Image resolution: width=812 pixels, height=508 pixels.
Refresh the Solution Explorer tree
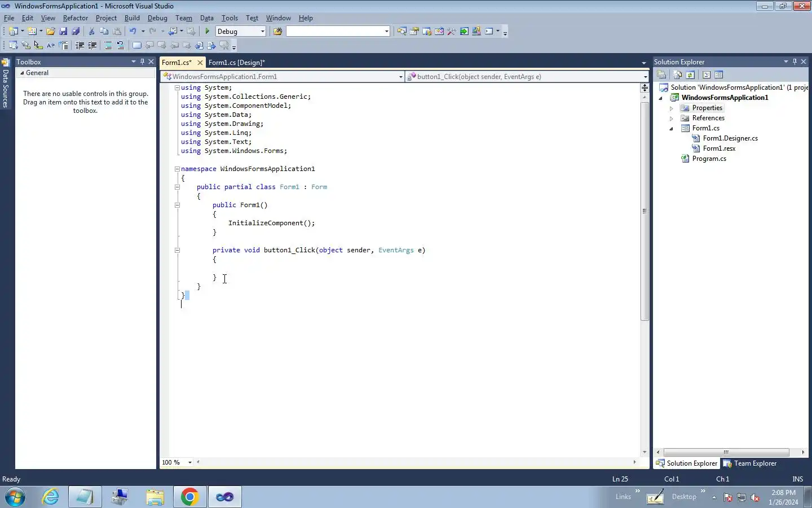(690, 75)
